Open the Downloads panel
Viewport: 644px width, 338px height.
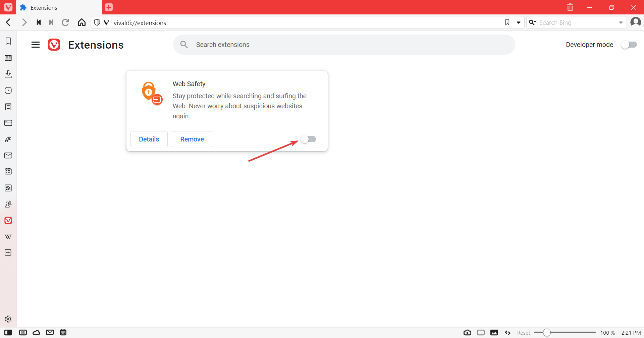[8, 74]
